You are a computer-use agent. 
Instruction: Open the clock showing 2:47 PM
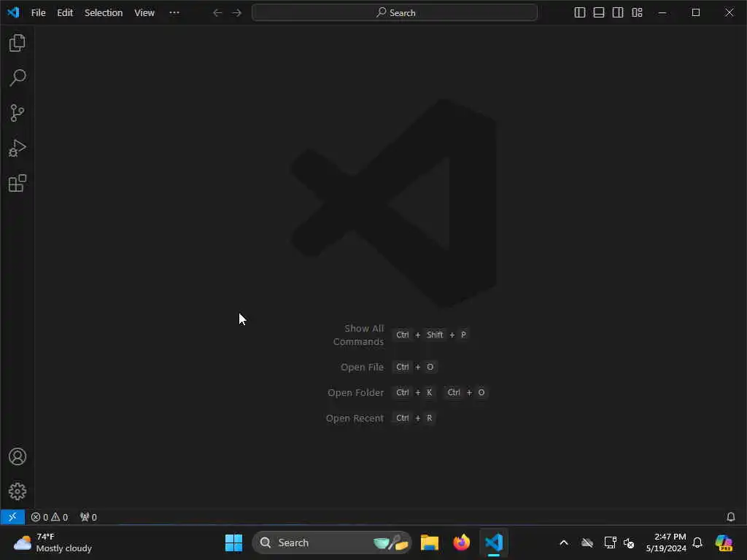pyautogui.click(x=666, y=542)
